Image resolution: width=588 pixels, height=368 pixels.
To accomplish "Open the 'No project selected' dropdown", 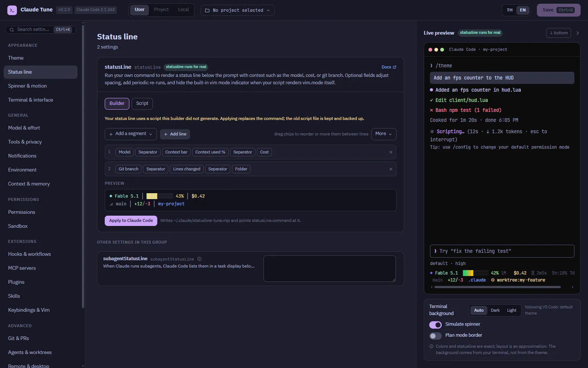I will click(x=237, y=10).
